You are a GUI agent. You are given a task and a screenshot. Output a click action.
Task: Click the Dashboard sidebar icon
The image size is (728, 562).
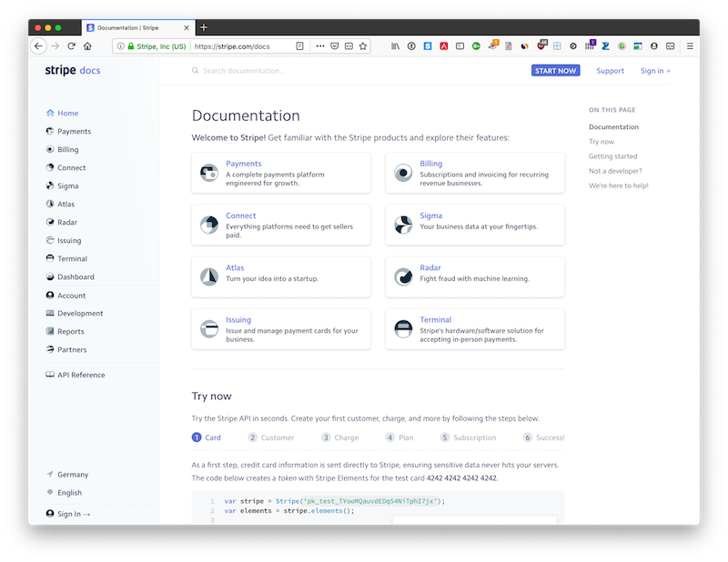[x=50, y=276]
